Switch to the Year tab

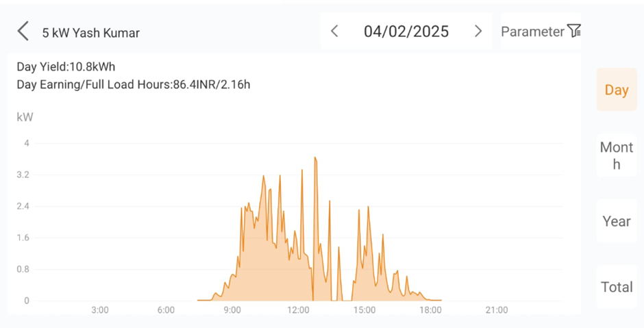click(x=616, y=221)
